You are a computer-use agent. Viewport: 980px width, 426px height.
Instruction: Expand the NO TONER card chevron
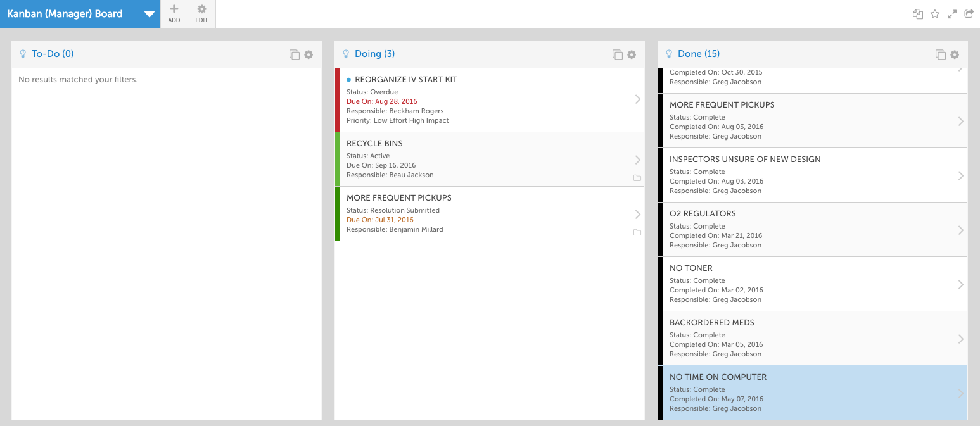961,284
